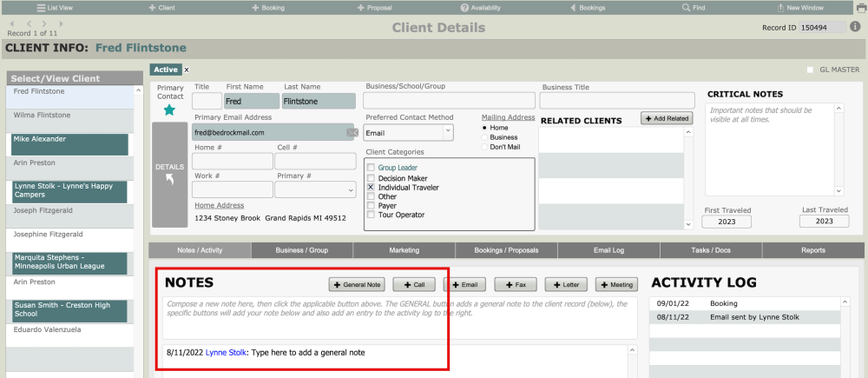Click the Primary Contact star icon
868x378 pixels.
[x=169, y=109]
